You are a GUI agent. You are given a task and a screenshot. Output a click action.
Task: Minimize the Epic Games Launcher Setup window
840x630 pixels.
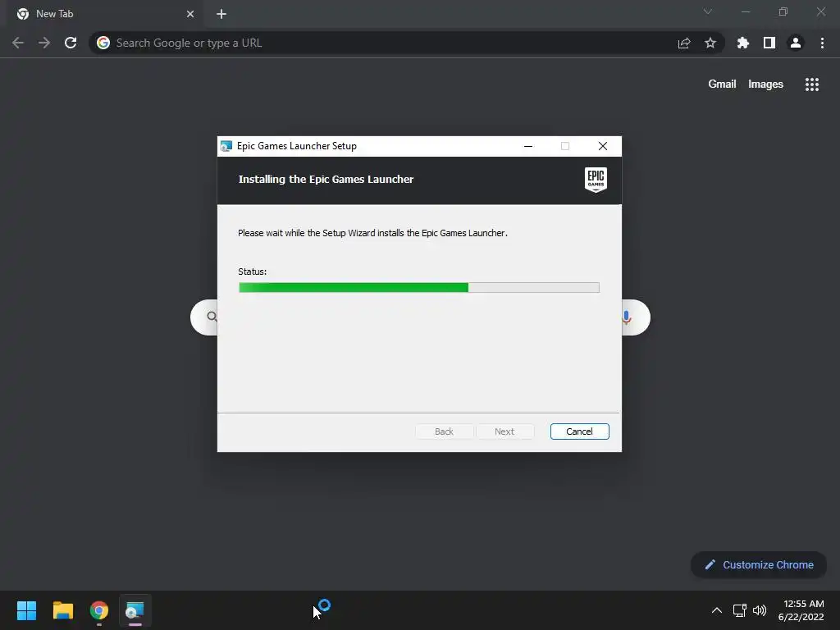pyautogui.click(x=528, y=146)
